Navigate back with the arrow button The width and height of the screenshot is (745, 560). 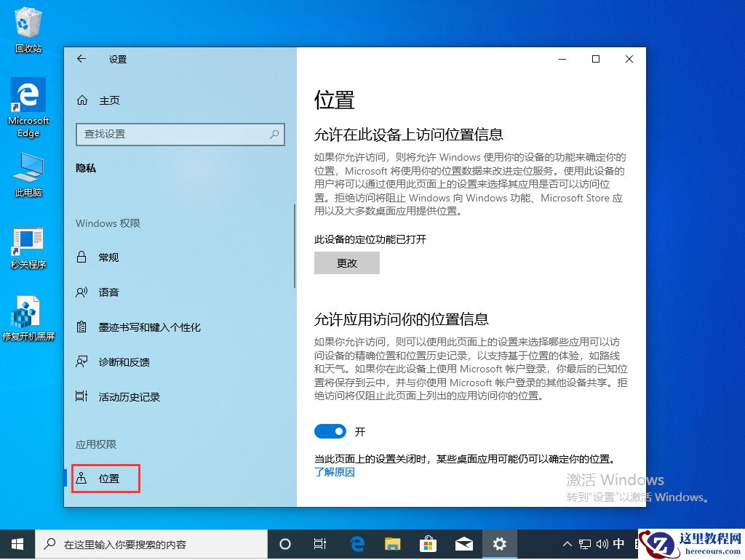click(81, 59)
